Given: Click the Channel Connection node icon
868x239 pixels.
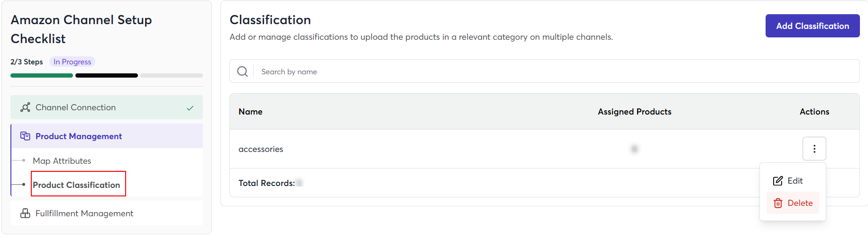Looking at the screenshot, I should pyautogui.click(x=26, y=107).
